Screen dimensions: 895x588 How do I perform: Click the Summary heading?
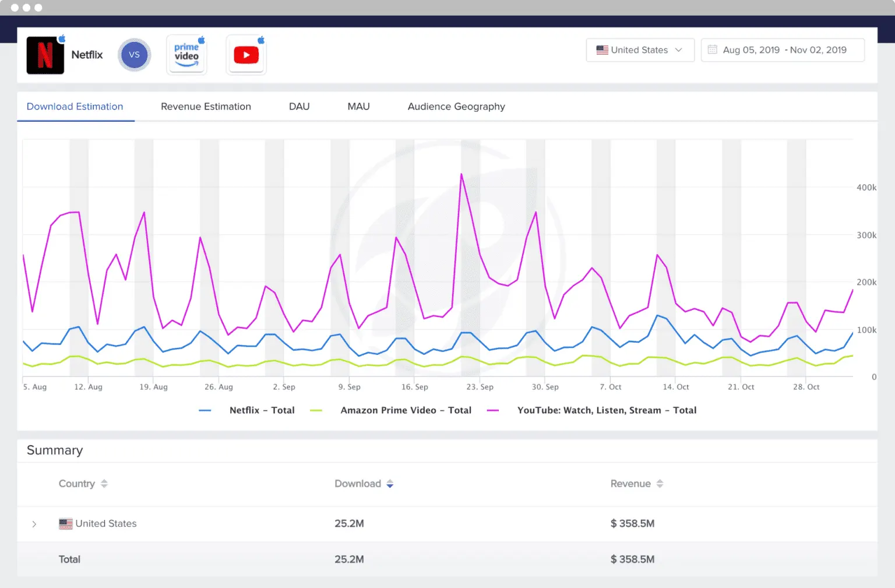point(55,450)
